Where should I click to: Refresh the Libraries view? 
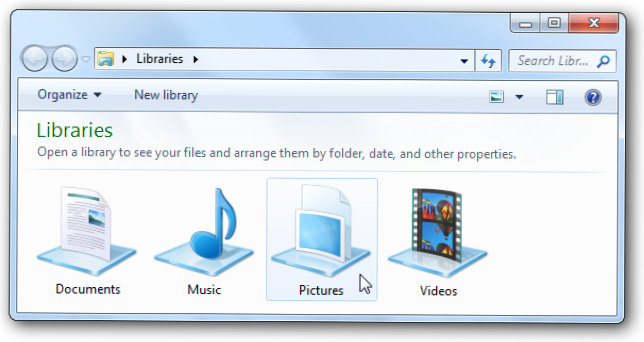coord(488,61)
